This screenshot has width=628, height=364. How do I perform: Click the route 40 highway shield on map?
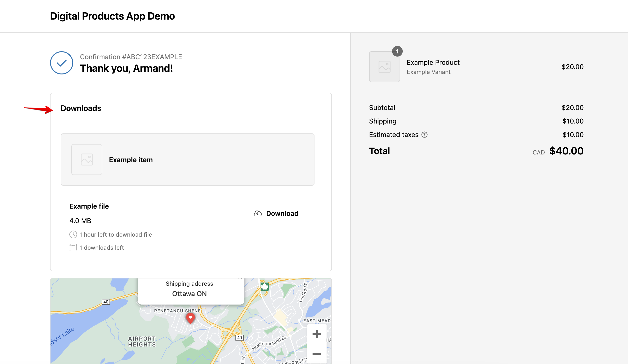106,302
